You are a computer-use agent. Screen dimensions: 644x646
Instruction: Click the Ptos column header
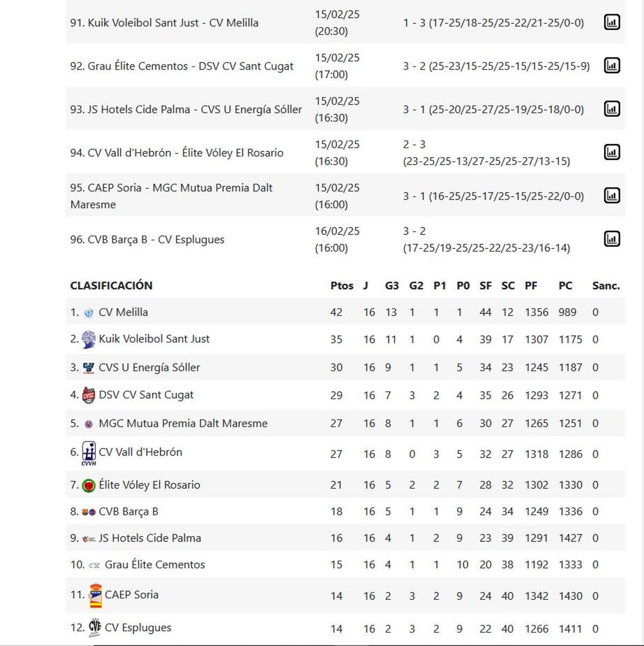point(342,286)
